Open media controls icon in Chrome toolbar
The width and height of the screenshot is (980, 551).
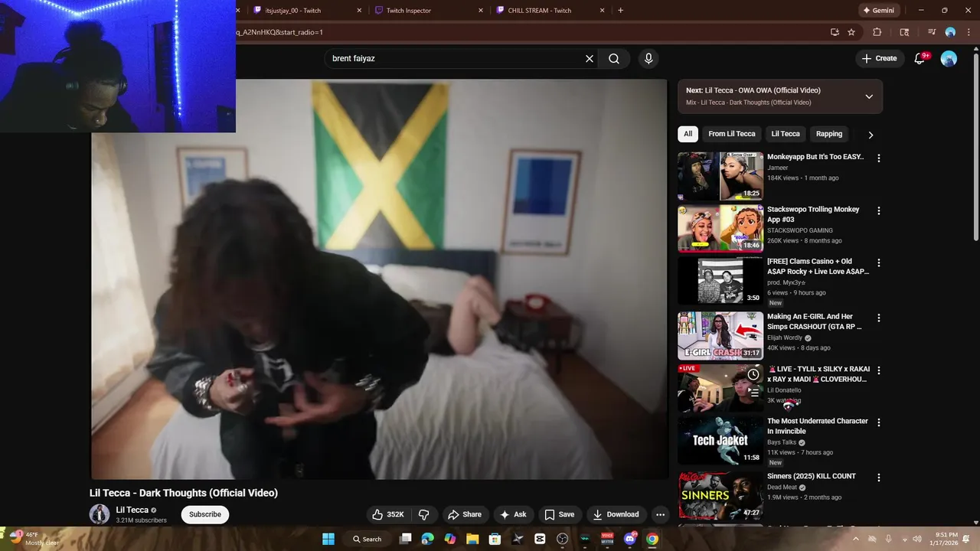point(932,32)
